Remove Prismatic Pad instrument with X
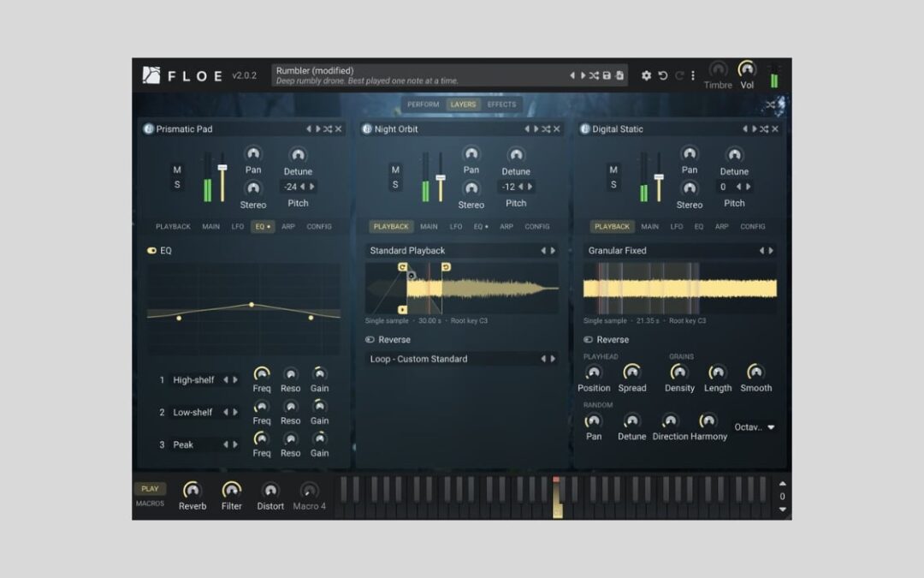924x578 pixels. click(339, 128)
